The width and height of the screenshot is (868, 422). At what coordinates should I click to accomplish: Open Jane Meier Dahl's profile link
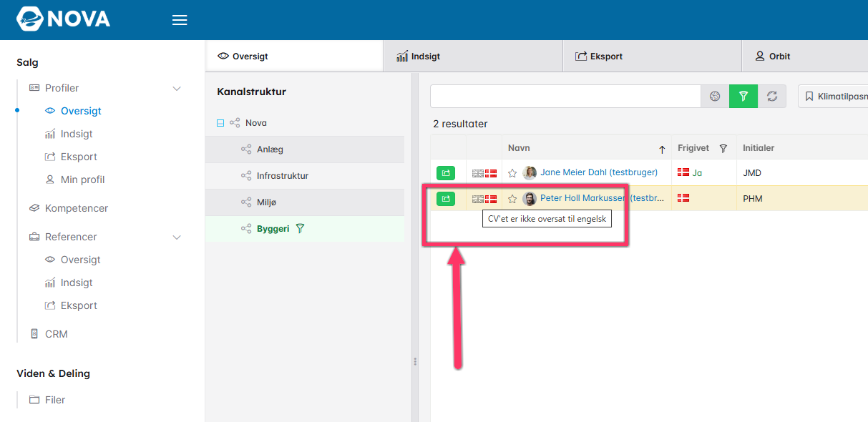coord(599,172)
